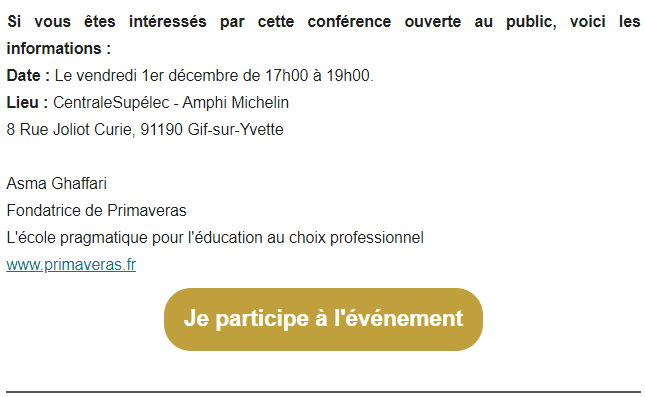Select the bold "Date :" label

[x=28, y=76]
